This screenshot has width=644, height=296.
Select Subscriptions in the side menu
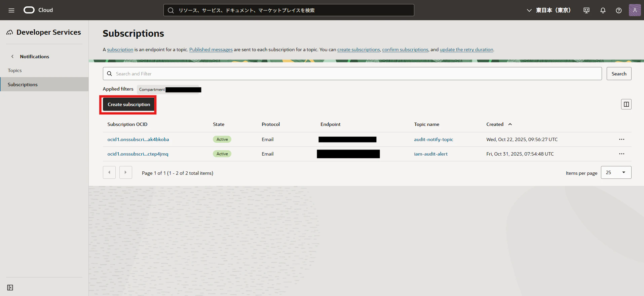(x=44, y=85)
